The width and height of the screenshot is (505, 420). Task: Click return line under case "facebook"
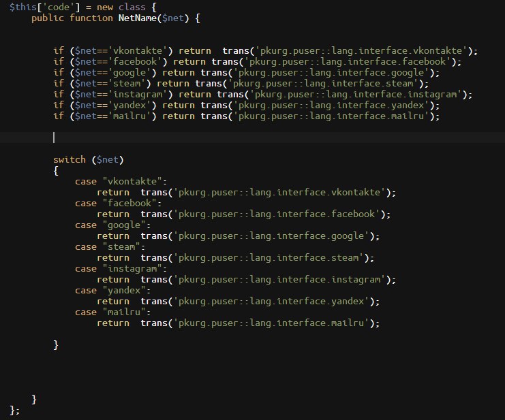coord(244,214)
